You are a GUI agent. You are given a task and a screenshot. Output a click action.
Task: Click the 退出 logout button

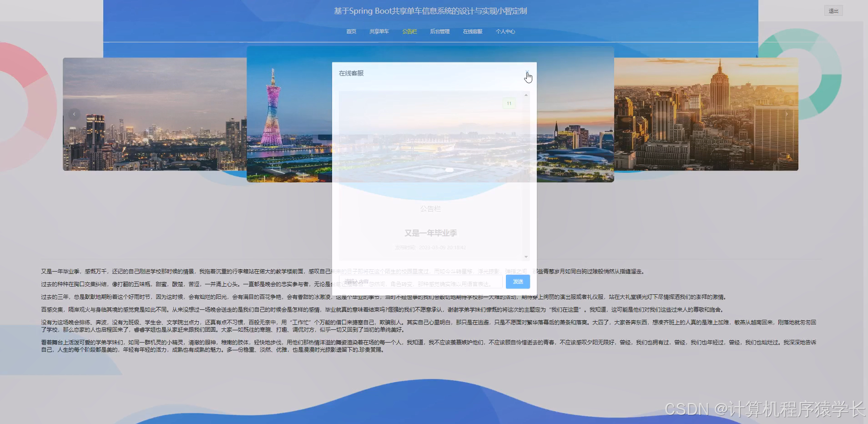pyautogui.click(x=833, y=11)
